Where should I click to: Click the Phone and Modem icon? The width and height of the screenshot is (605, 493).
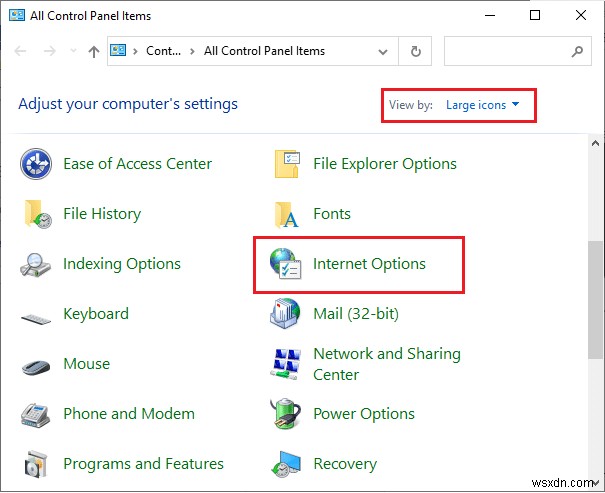pyautogui.click(x=36, y=414)
